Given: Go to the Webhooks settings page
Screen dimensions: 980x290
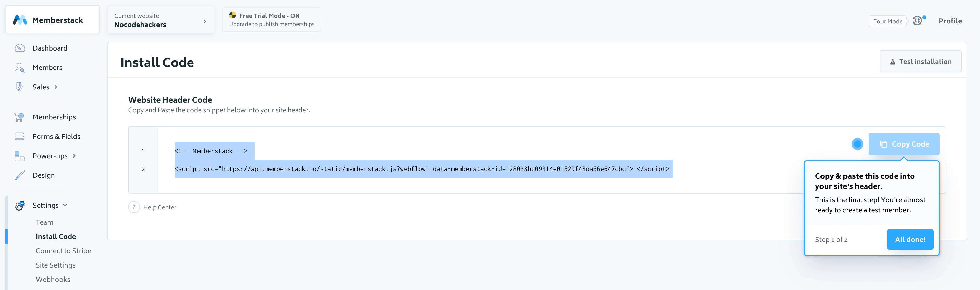Looking at the screenshot, I should pyautogui.click(x=53, y=279).
